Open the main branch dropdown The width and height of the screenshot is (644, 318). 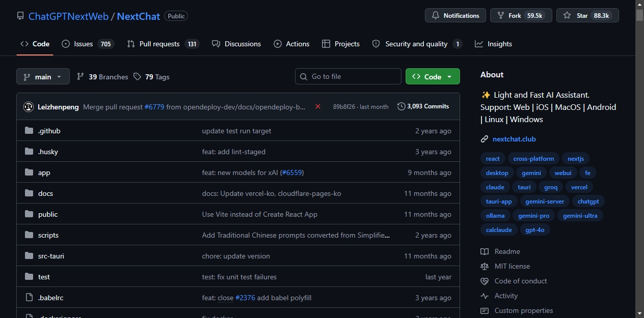pos(43,77)
